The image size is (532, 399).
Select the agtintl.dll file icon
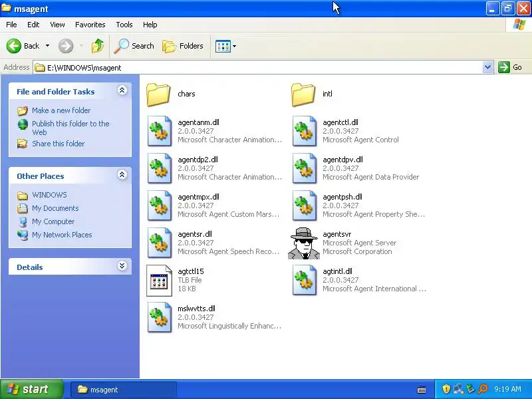[305, 280]
